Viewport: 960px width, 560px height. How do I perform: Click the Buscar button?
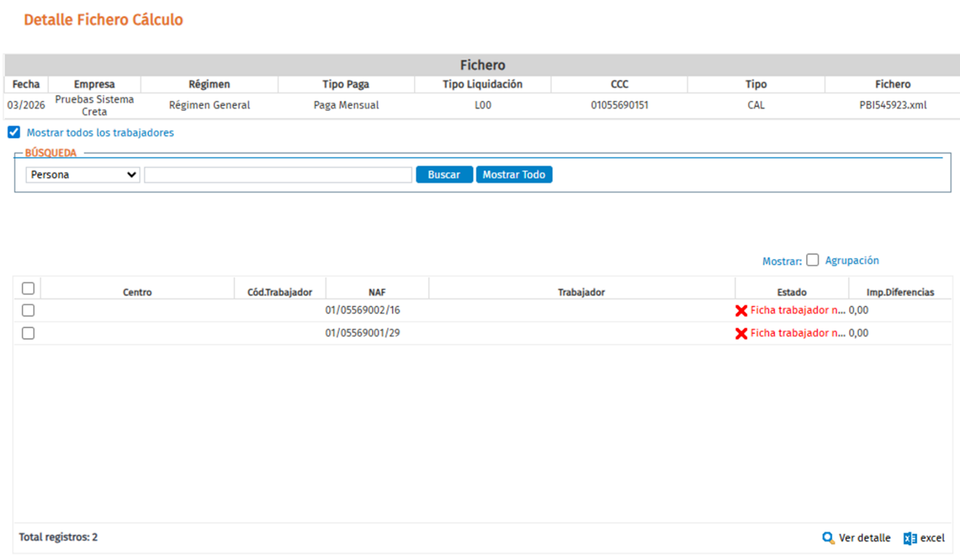coord(444,174)
